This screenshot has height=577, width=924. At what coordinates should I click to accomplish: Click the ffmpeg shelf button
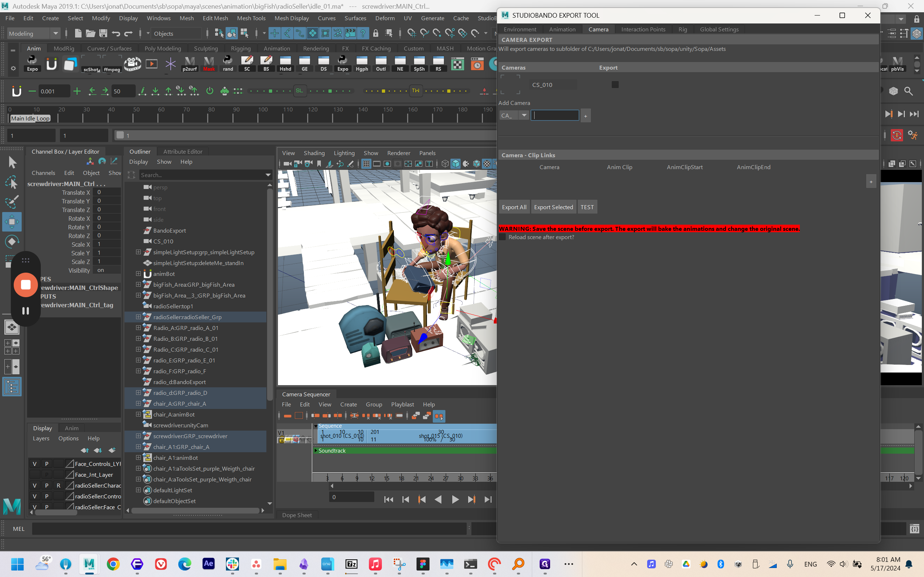[112, 64]
